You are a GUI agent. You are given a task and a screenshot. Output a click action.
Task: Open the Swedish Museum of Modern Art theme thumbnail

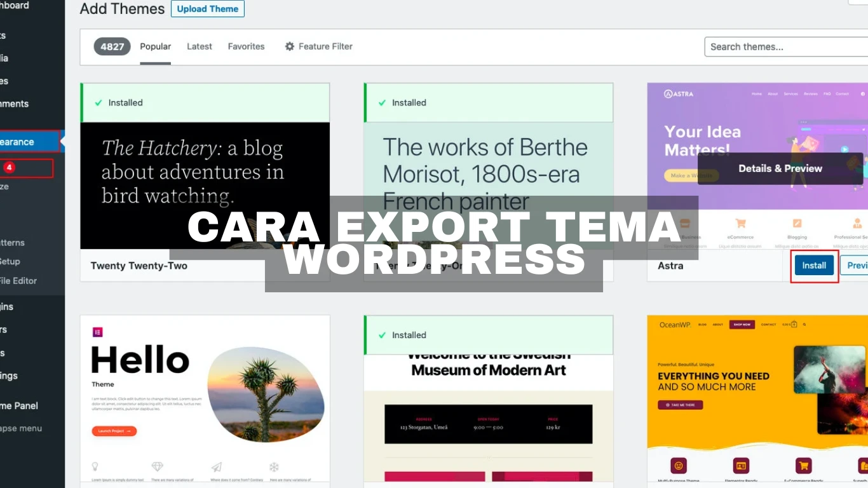(x=489, y=418)
